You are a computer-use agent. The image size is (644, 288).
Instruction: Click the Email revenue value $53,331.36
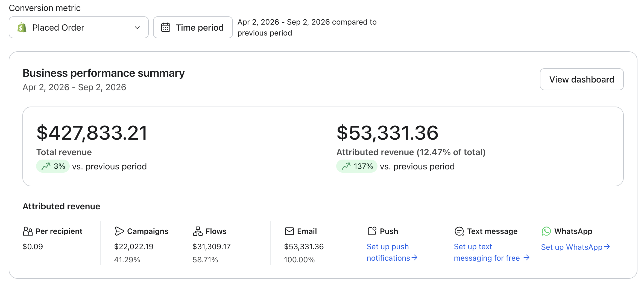pos(304,246)
